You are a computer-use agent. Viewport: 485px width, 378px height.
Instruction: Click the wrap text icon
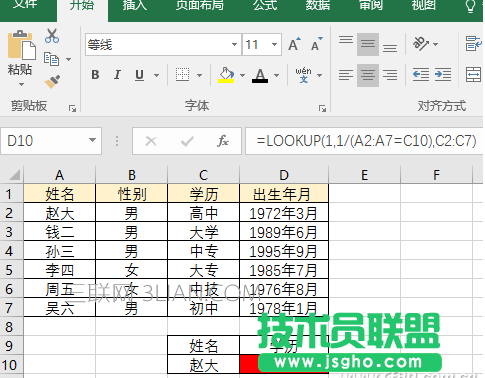473,44
